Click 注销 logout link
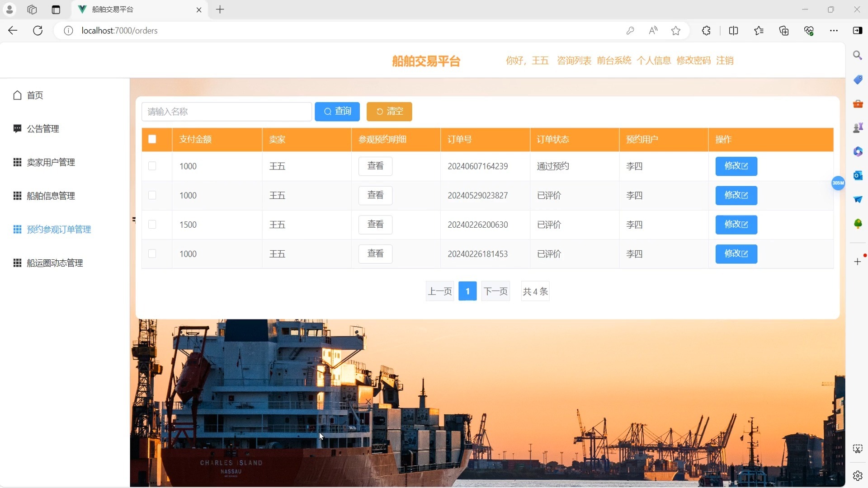This screenshot has width=868, height=488. [725, 61]
